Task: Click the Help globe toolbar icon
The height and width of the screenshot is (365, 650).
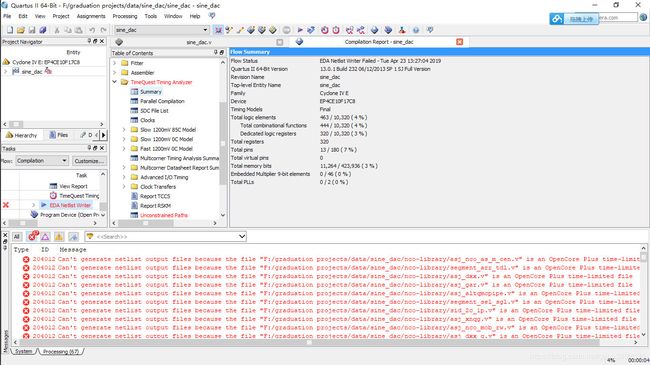Action: (416, 30)
